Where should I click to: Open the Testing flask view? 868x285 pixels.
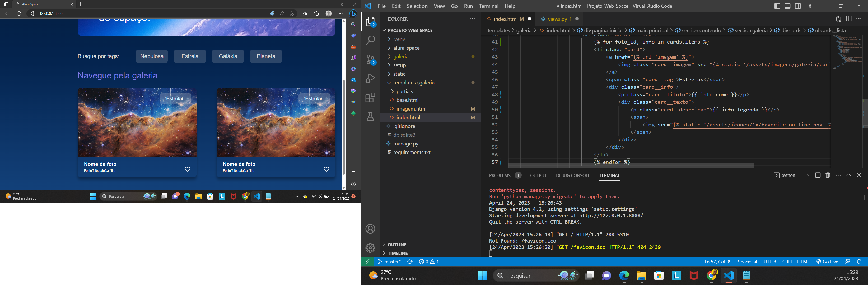point(370,116)
